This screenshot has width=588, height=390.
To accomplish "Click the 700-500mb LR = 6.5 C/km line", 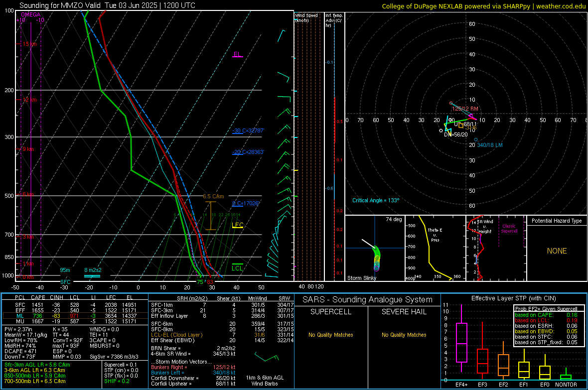I will [35, 381].
